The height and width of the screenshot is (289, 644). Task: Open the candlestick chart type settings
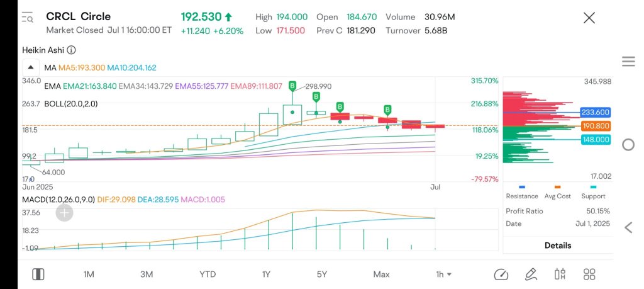(x=560, y=274)
